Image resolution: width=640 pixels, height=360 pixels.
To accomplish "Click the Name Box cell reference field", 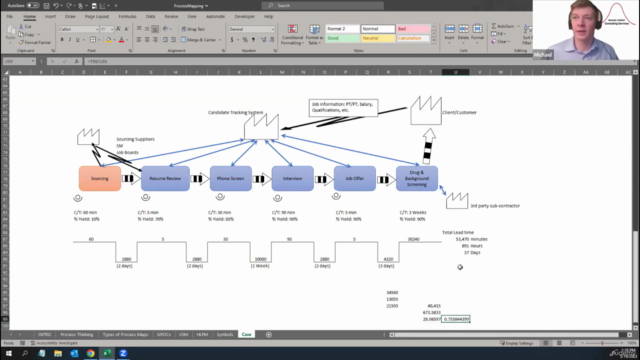I will (x=19, y=61).
